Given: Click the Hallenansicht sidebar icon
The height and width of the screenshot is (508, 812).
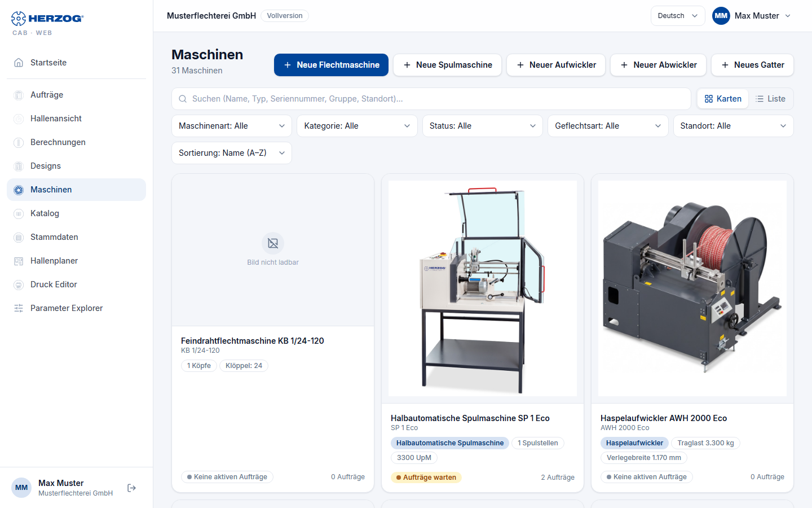Looking at the screenshot, I should (x=19, y=119).
